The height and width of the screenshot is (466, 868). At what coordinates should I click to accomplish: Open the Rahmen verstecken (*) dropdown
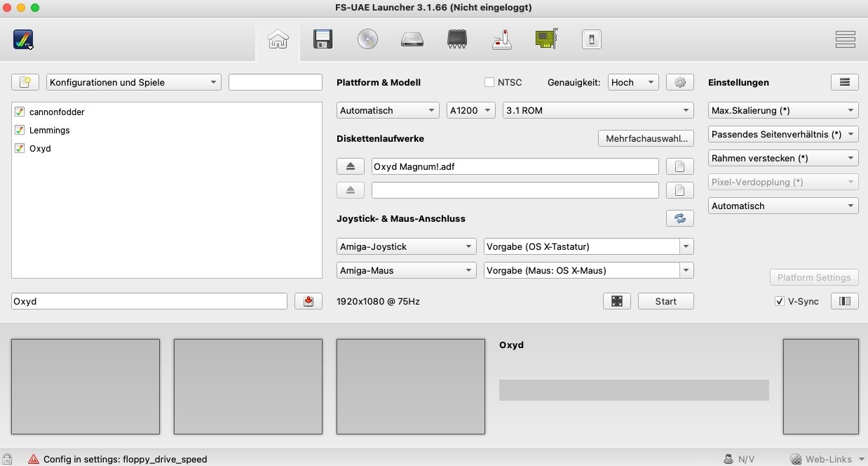(x=784, y=158)
